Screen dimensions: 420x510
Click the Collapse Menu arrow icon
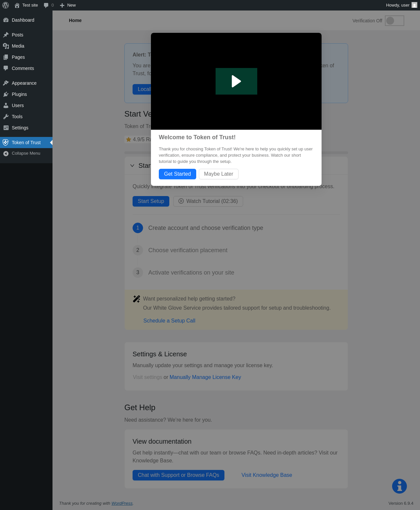(x=6, y=153)
